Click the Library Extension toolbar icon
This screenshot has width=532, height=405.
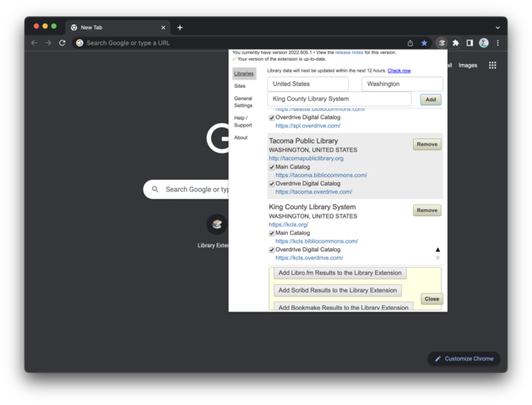(442, 43)
